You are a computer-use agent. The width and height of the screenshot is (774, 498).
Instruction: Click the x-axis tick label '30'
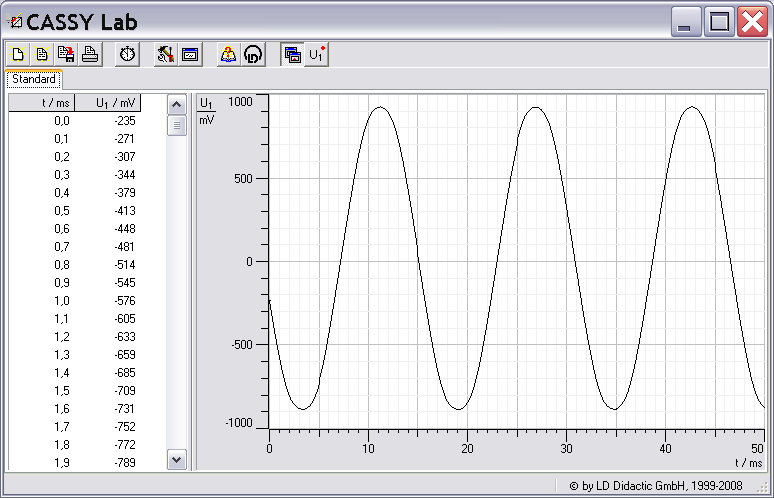click(566, 449)
